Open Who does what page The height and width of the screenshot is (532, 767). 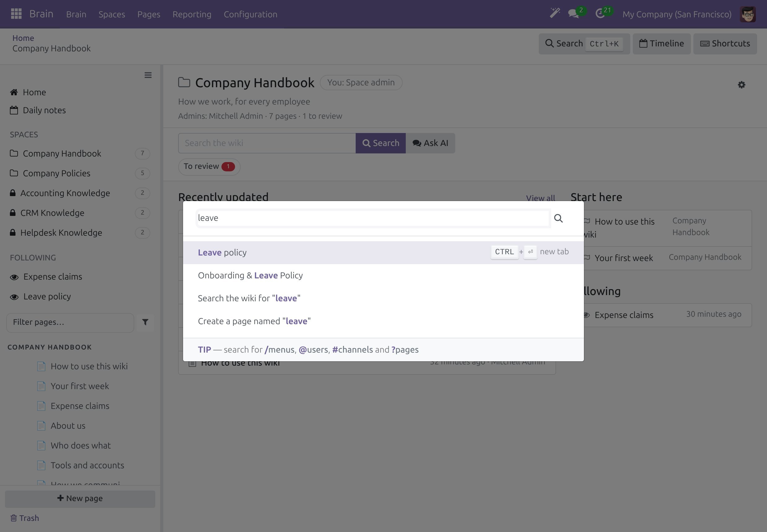(81, 445)
